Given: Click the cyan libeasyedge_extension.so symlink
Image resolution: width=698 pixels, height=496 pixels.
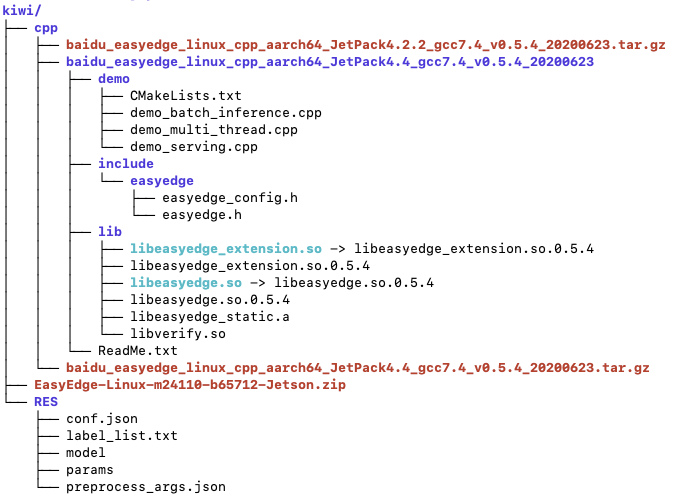Looking at the screenshot, I should (x=226, y=249).
